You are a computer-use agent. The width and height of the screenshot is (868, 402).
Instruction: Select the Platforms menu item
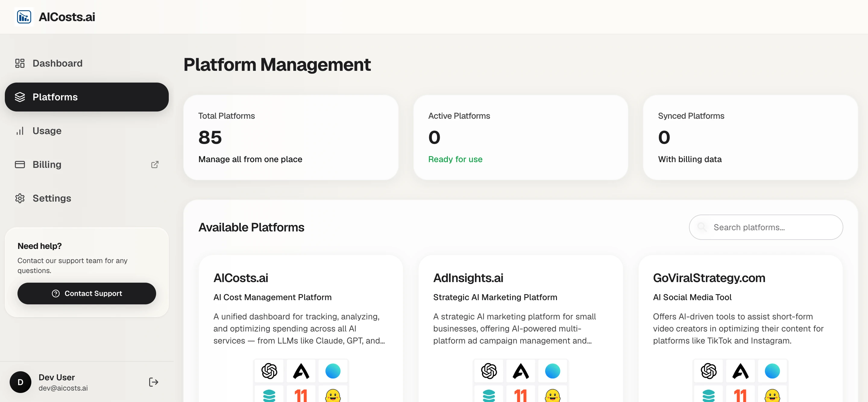[x=86, y=97]
